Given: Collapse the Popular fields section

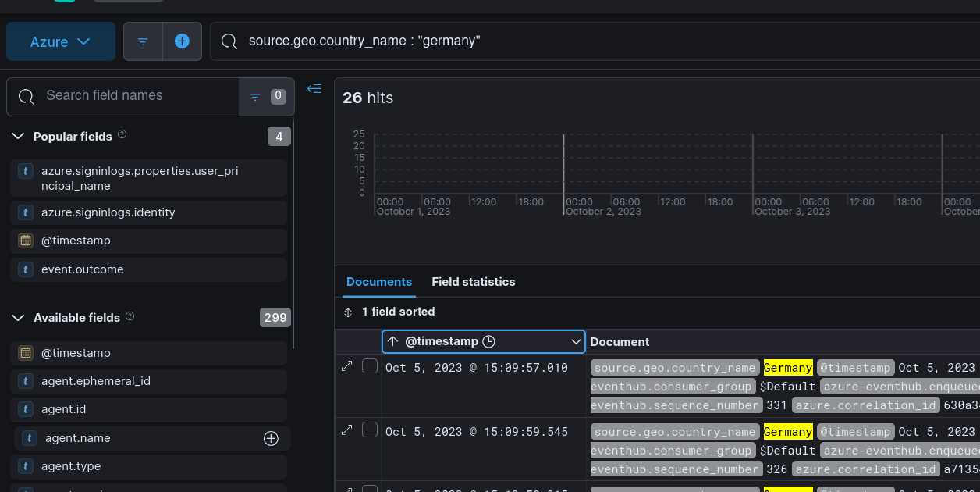Looking at the screenshot, I should click(19, 136).
